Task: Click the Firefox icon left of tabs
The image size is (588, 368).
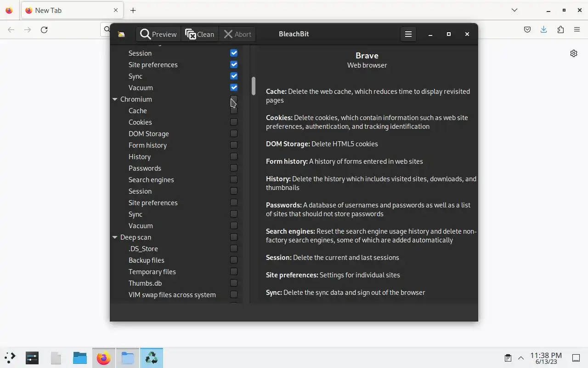Action: click(9, 10)
